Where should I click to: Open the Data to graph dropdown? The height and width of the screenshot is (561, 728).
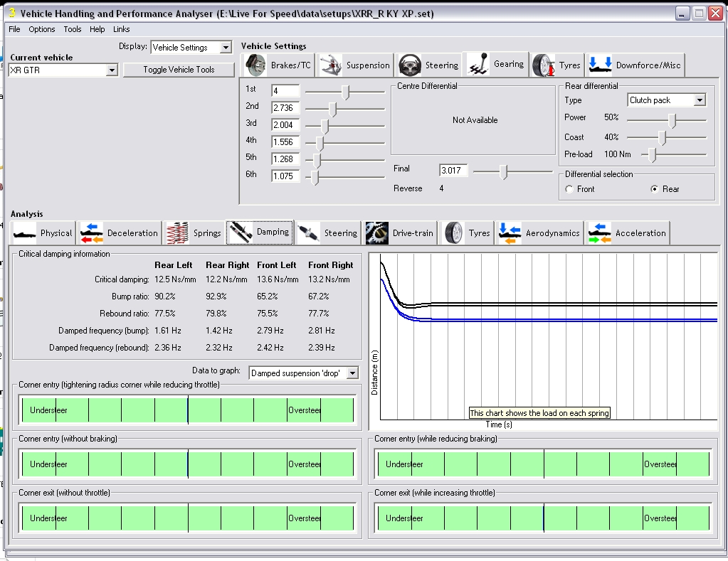click(x=352, y=373)
